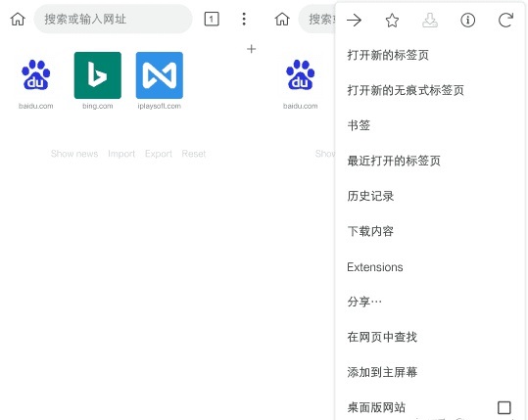Open the three-dot menu in left browser
The height and width of the screenshot is (420, 528).
(244, 20)
